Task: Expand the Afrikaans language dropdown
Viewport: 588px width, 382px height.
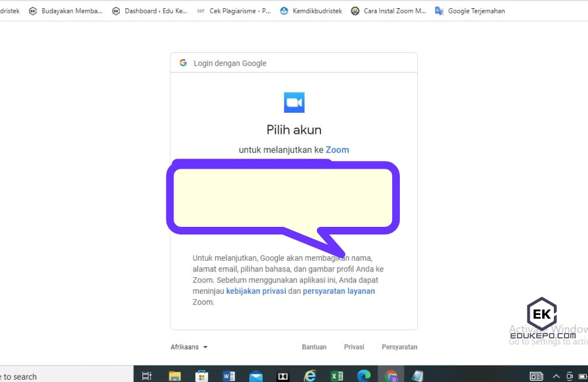Action: coord(189,347)
